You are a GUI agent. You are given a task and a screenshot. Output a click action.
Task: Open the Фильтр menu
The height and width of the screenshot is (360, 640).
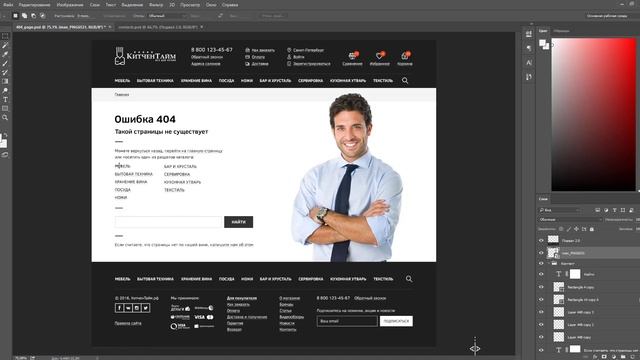tap(156, 5)
